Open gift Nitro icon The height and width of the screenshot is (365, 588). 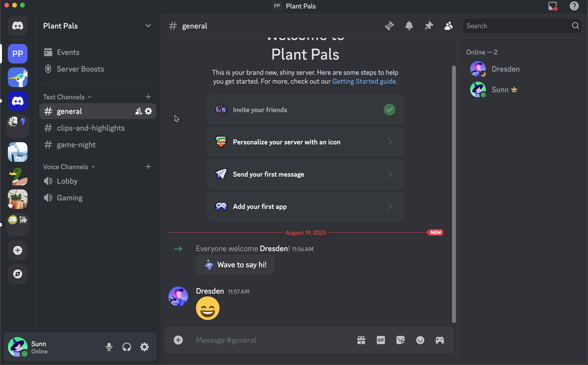click(x=361, y=340)
